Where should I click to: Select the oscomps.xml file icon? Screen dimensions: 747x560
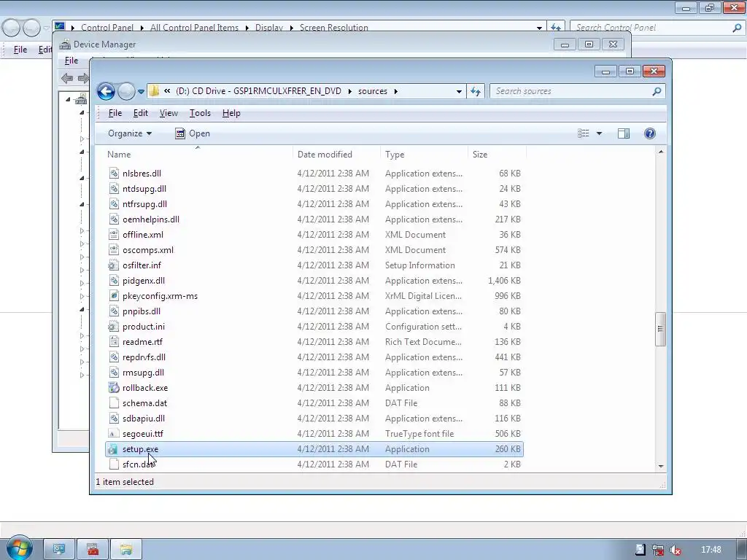point(113,250)
